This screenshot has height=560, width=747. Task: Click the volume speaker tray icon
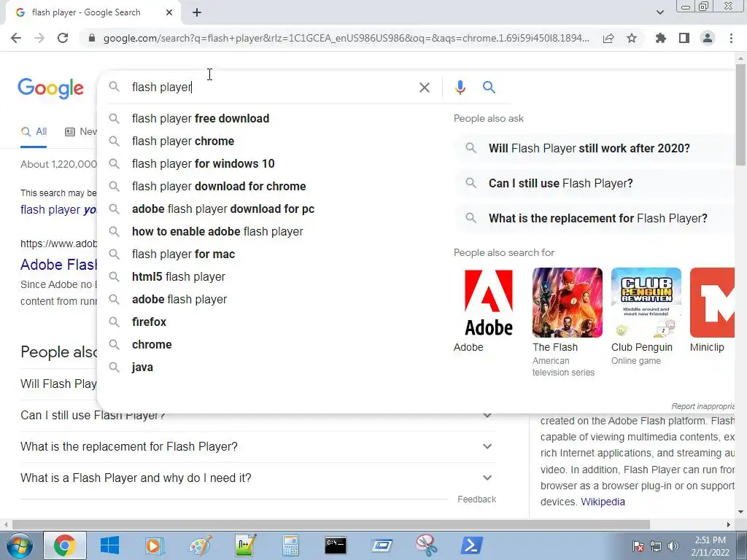673,546
